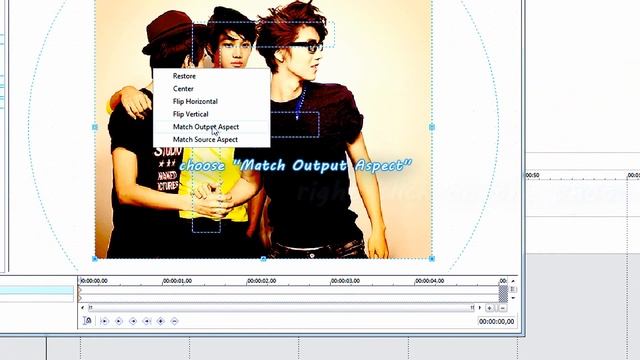Select Flip Vertical in context menu

(x=211, y=114)
